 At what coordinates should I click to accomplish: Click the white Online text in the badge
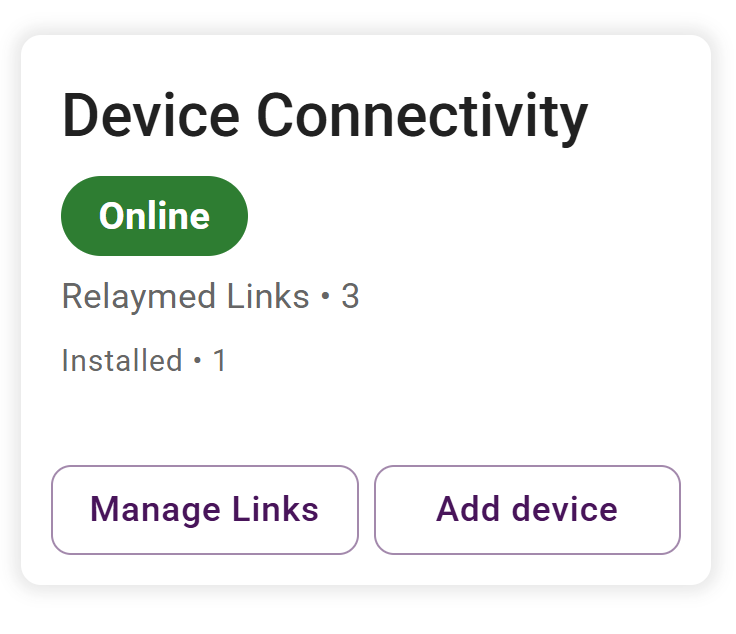click(154, 216)
